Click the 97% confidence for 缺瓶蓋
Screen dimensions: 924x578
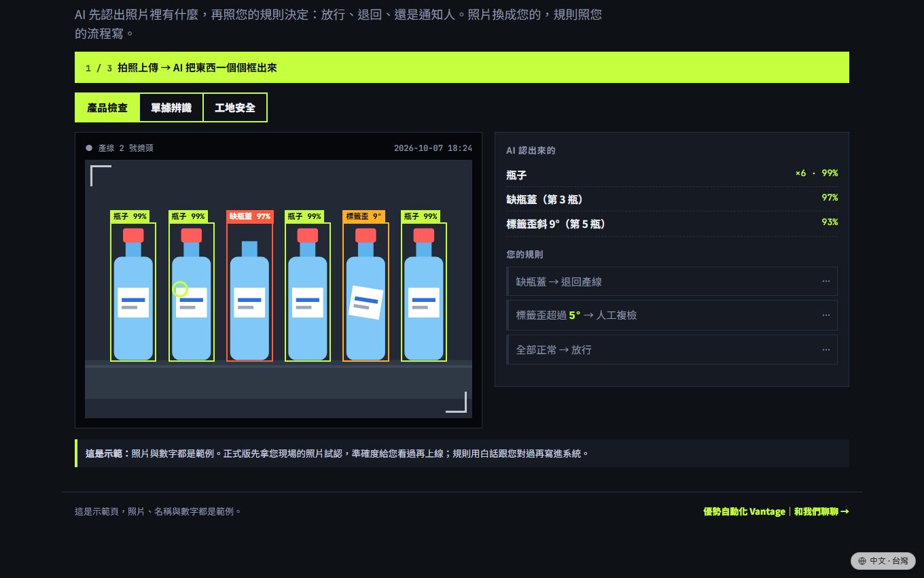click(830, 198)
